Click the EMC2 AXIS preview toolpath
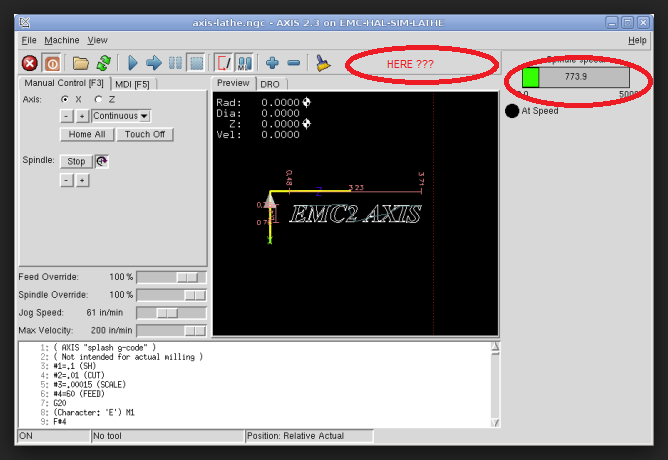 tap(355, 214)
